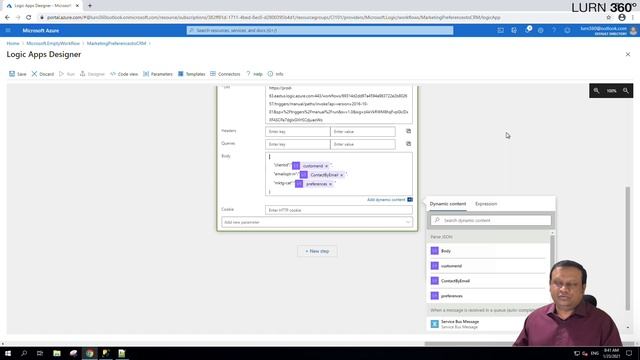Open the Chrome three-dot menu
The width and height of the screenshot is (640, 360).
(x=633, y=18)
